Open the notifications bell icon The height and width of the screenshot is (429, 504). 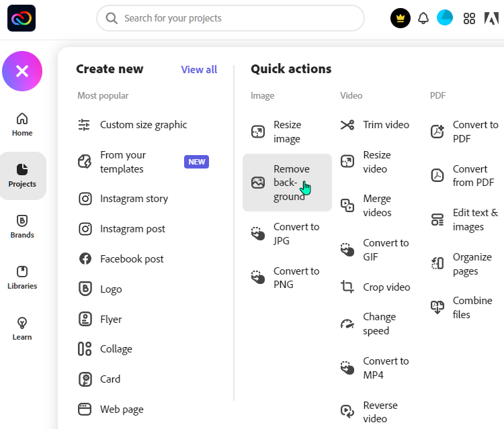coord(423,18)
